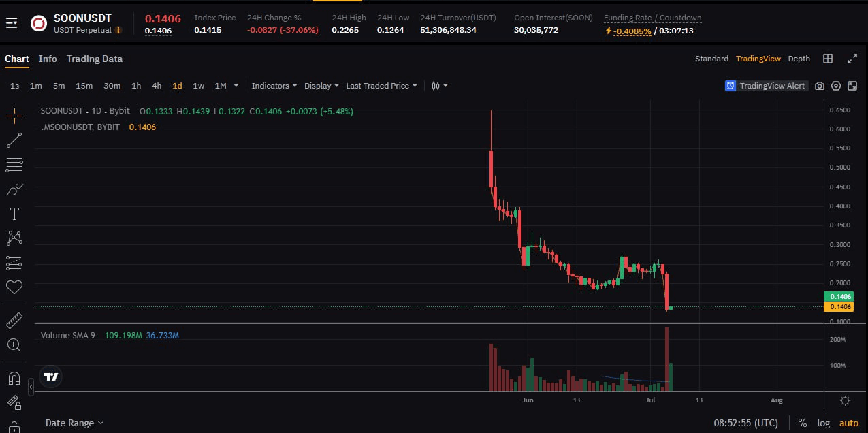The height and width of the screenshot is (433, 868).
Task: Toggle magnet mode for drawings
Action: click(x=14, y=378)
